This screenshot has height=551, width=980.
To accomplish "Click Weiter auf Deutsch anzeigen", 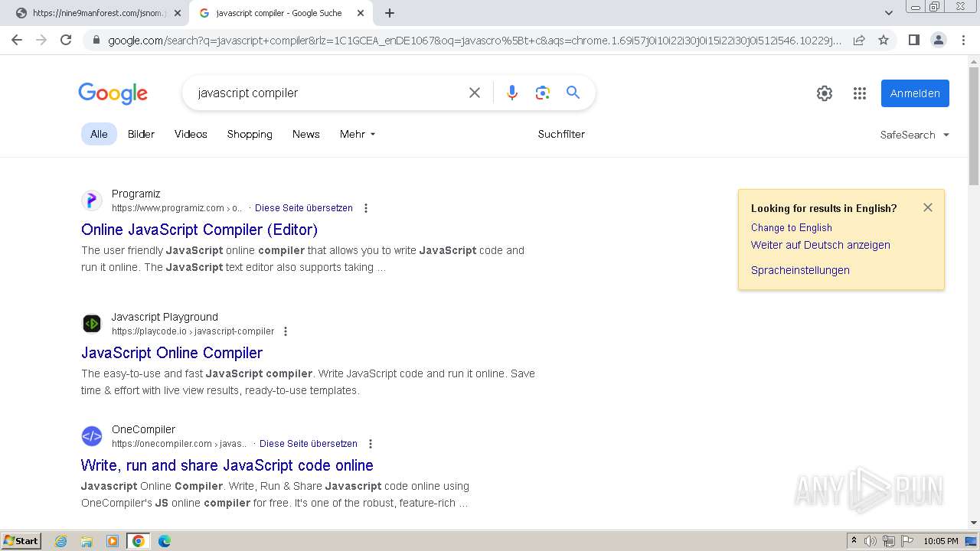I will 820,245.
